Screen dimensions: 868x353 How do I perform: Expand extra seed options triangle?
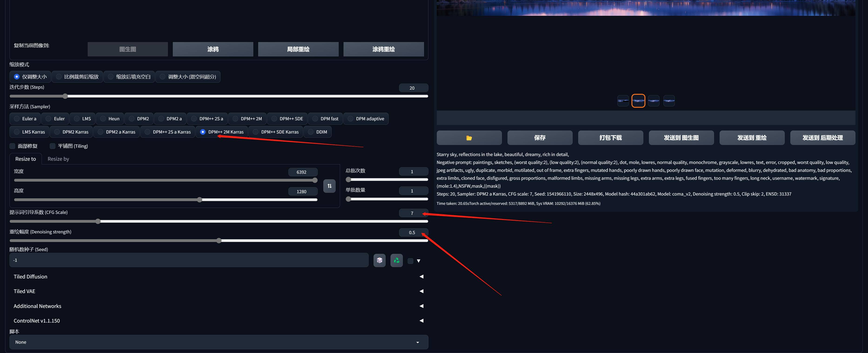418,261
